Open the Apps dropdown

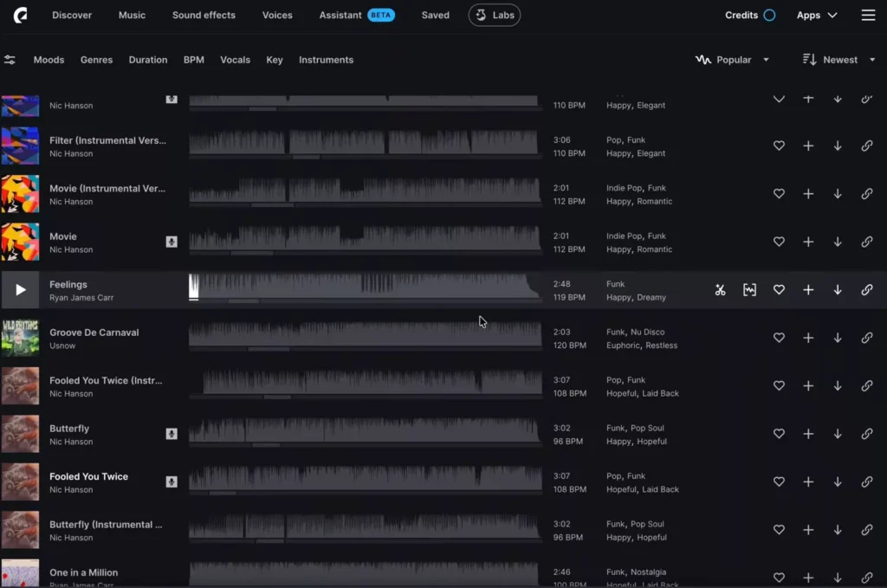point(815,15)
